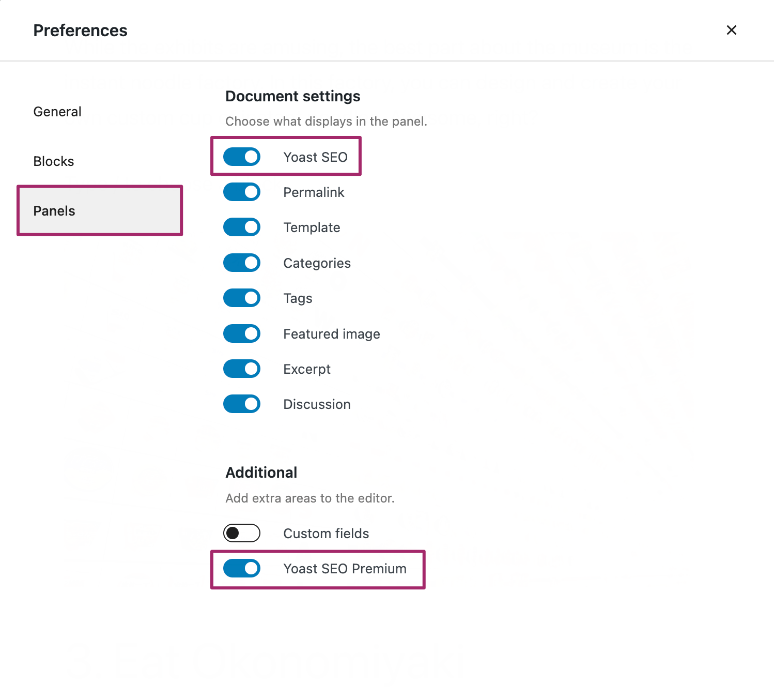
Task: Click the Featured image label text
Action: coord(331,334)
